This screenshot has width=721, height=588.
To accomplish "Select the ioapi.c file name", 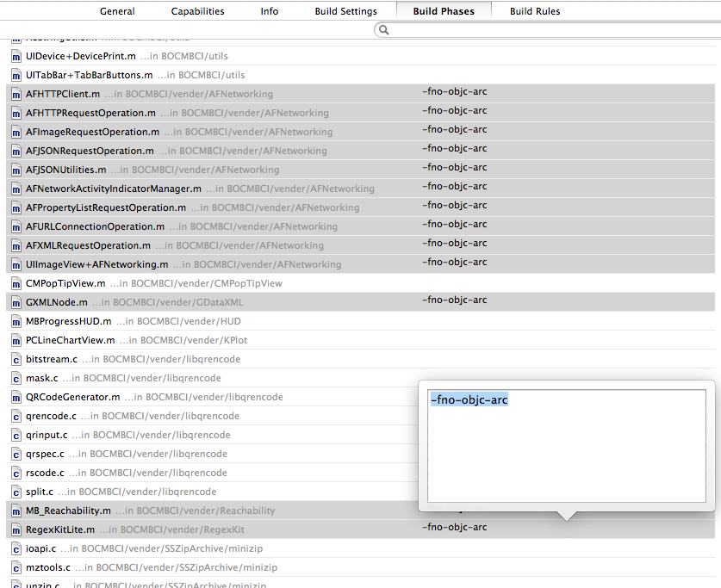I will click(x=41, y=548).
